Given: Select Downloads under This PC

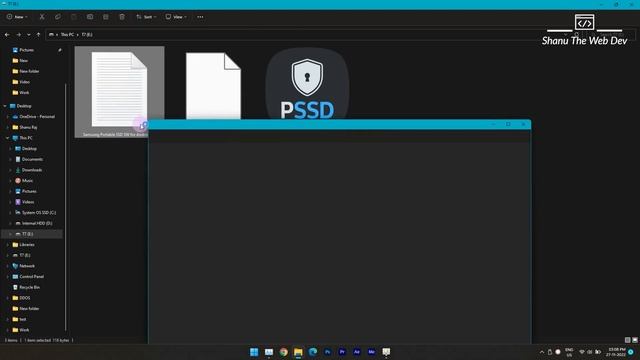Looking at the screenshot, I should (x=31, y=170).
